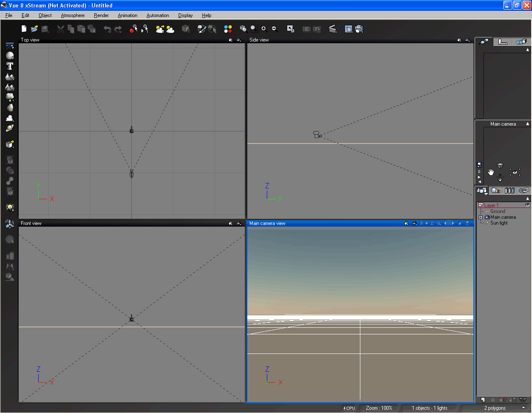This screenshot has width=532, height=413.
Task: Open the Atmosphere menu
Action: (72, 15)
